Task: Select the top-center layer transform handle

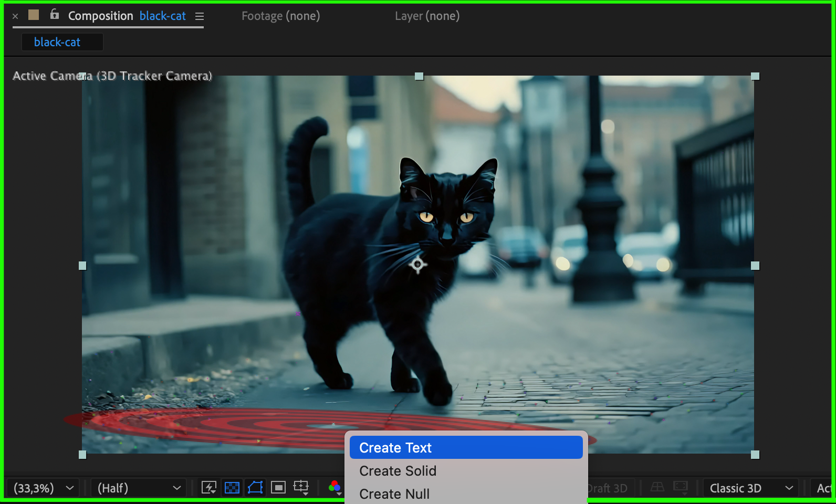Action: pos(419,76)
